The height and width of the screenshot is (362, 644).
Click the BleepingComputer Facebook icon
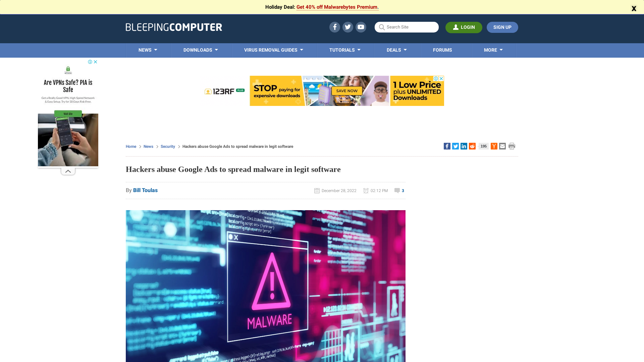pos(334,27)
